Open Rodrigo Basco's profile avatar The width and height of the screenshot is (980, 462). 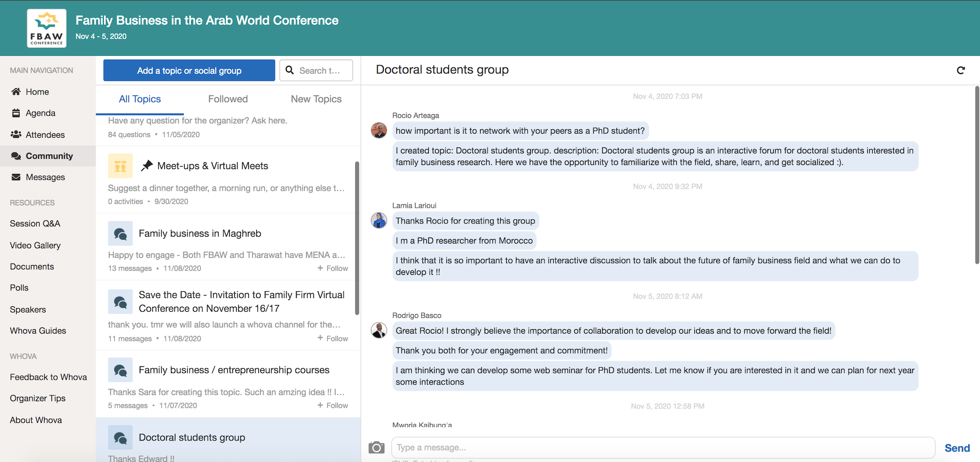[379, 331]
